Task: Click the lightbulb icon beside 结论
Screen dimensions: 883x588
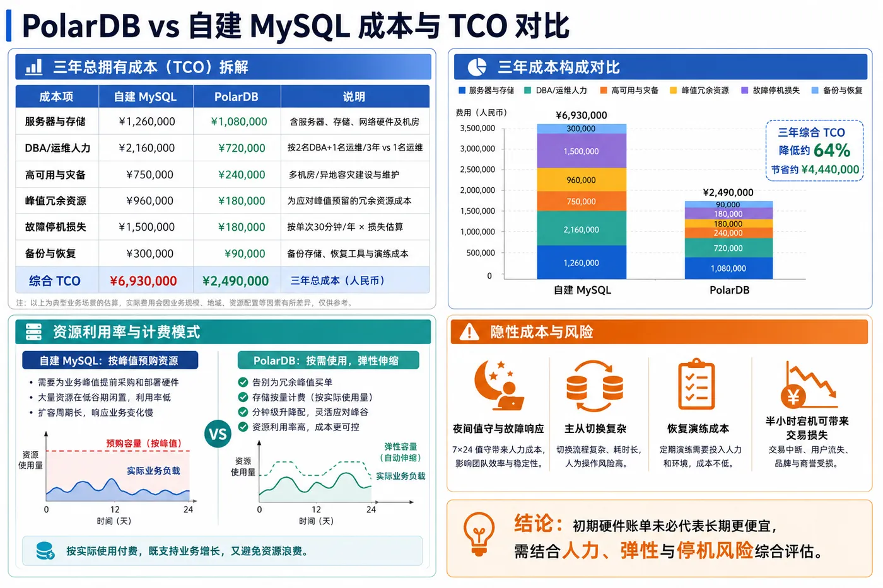Action: pos(479,533)
